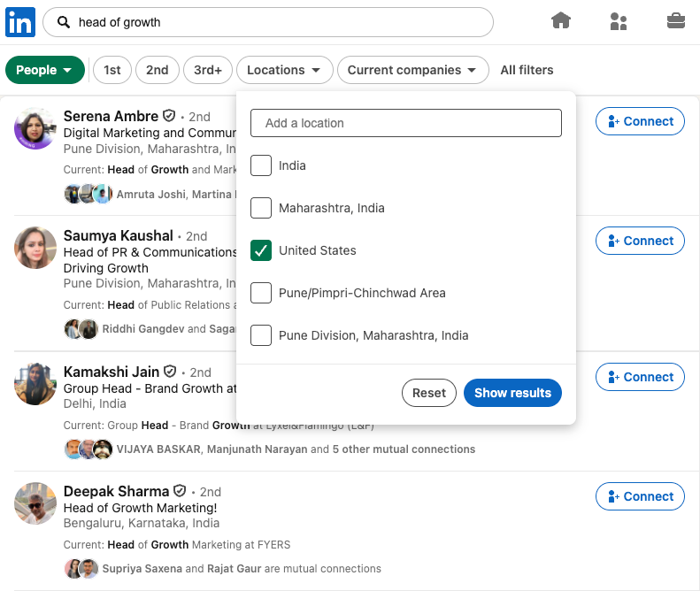This screenshot has width=700, height=591.
Task: Go to the Home feed icon
Action: tap(561, 20)
